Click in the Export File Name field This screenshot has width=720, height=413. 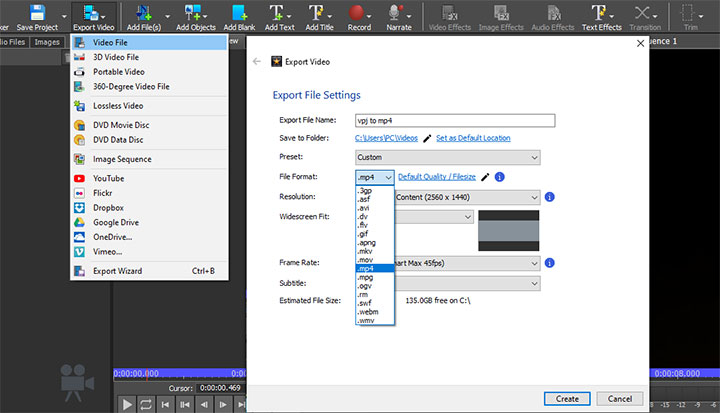tap(455, 120)
